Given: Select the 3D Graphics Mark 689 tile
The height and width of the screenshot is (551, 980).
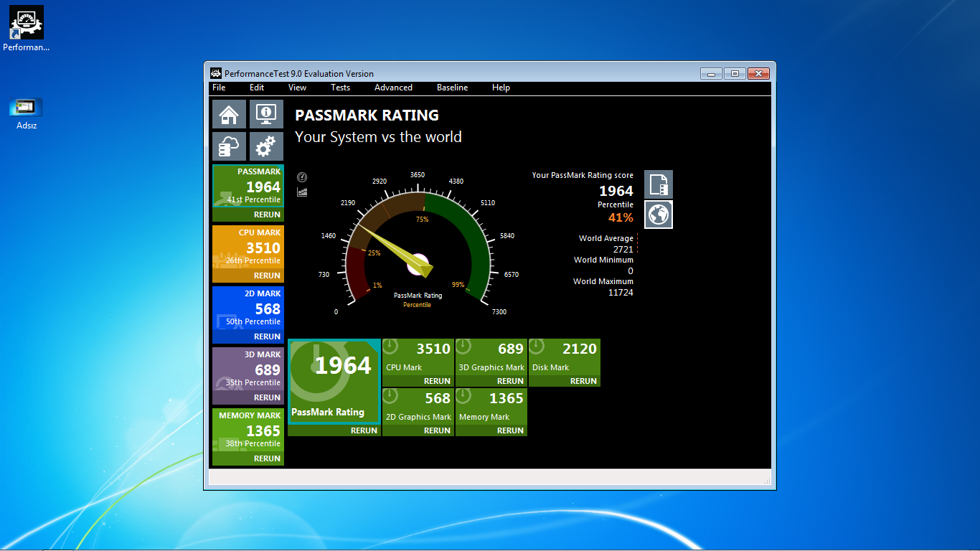Looking at the screenshot, I should 491,357.
